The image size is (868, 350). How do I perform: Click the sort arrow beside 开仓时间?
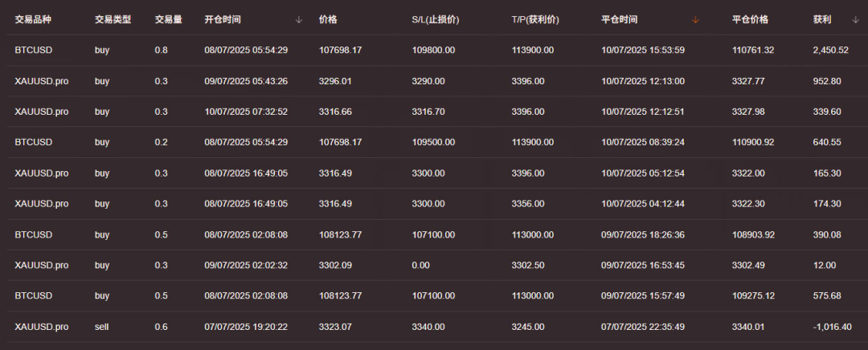point(299,19)
